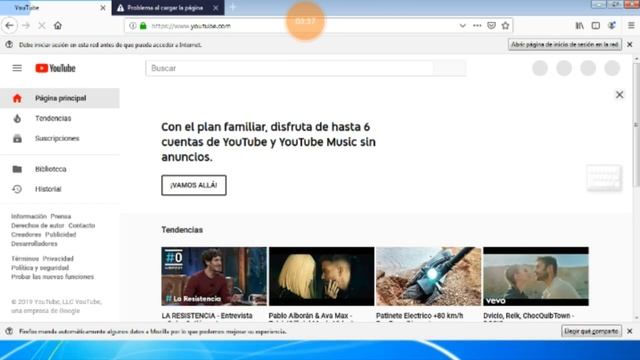Show site information circle icon in address bar
640x360 pixels.
coord(133,26)
